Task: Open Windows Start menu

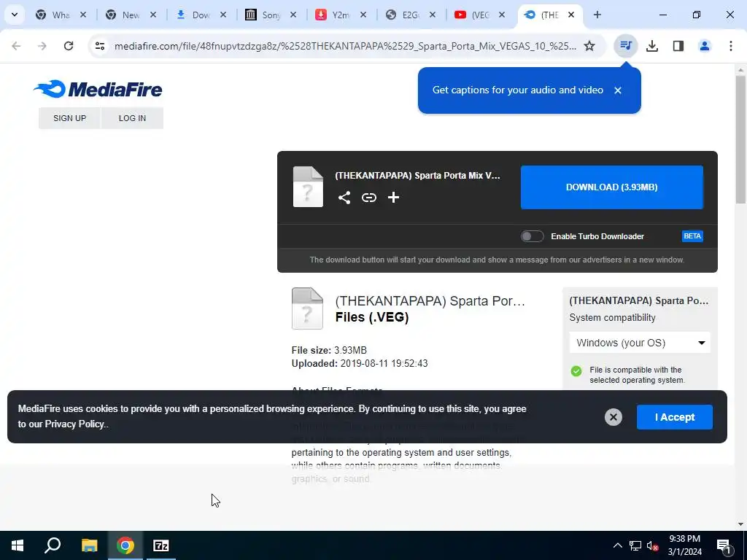Action: tap(18, 545)
